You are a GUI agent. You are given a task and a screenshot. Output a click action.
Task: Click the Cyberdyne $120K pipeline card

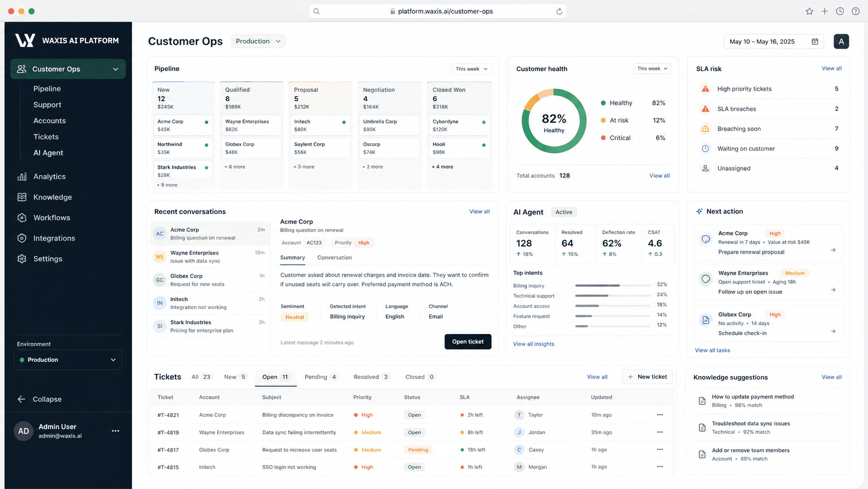(459, 125)
